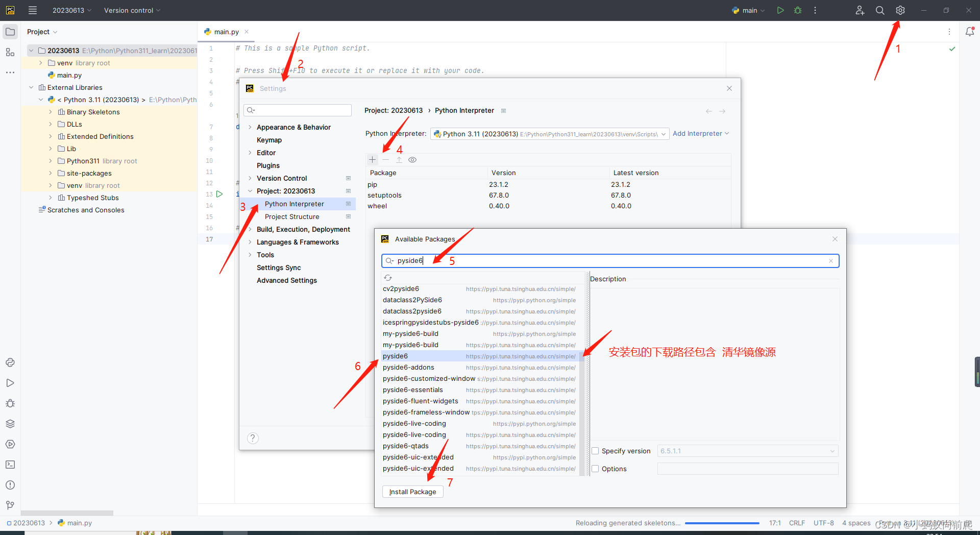
Task: Close the Settings dialog
Action: click(729, 88)
